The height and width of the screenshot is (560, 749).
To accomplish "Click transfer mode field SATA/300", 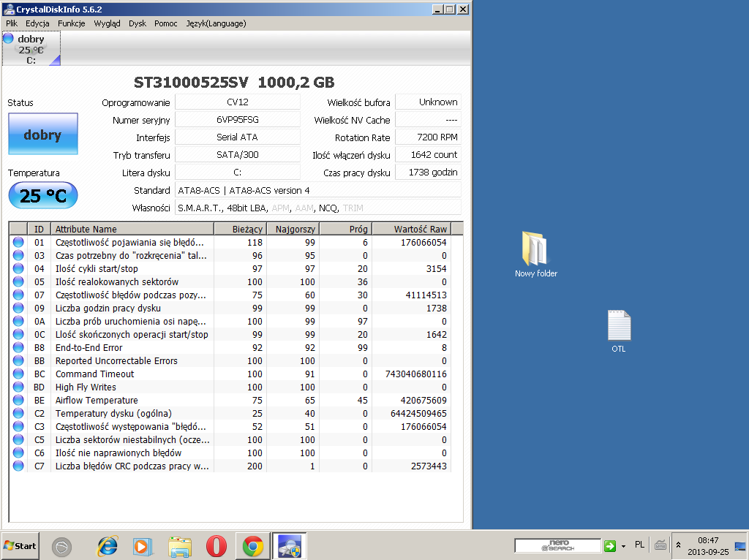I will 238,155.
